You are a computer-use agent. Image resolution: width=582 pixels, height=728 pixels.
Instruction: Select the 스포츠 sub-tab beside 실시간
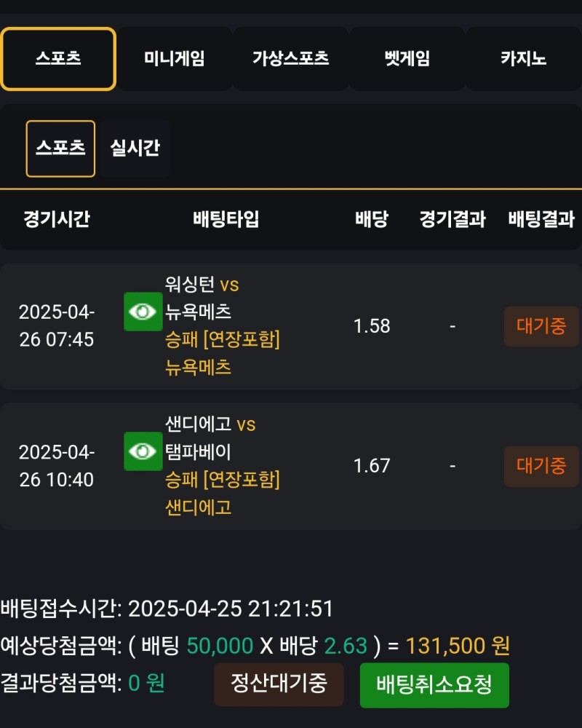pyautogui.click(x=60, y=149)
